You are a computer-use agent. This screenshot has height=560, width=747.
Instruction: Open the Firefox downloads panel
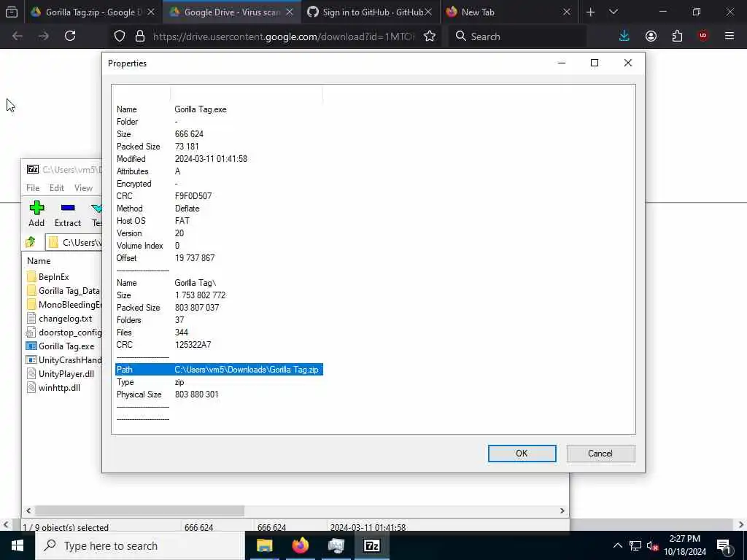[624, 36]
